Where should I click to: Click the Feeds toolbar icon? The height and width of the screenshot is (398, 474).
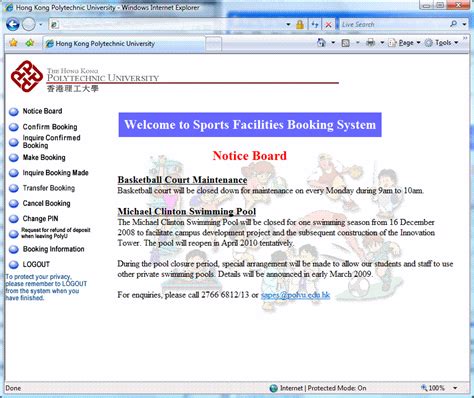[x=346, y=43]
